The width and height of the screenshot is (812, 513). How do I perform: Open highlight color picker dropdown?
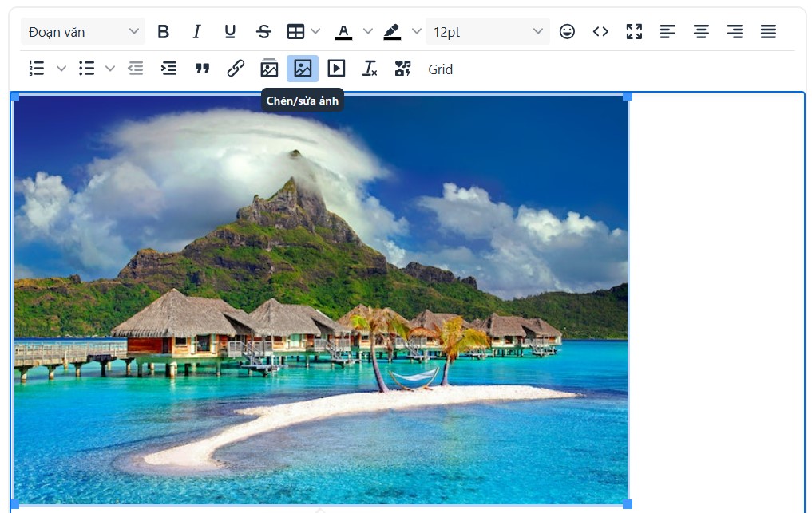click(x=416, y=32)
